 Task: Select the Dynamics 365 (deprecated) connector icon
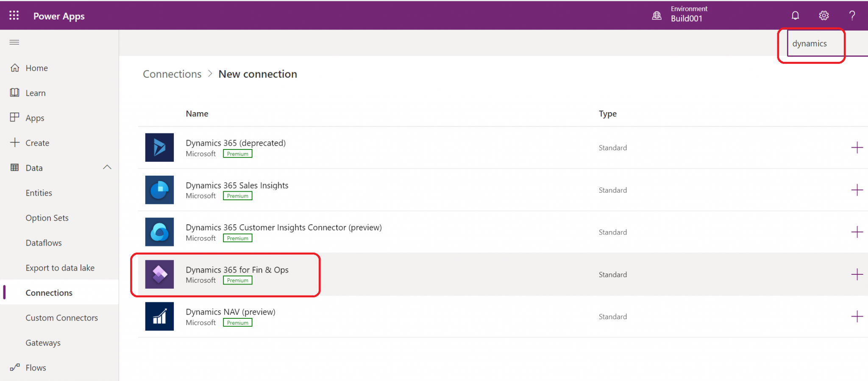(159, 147)
